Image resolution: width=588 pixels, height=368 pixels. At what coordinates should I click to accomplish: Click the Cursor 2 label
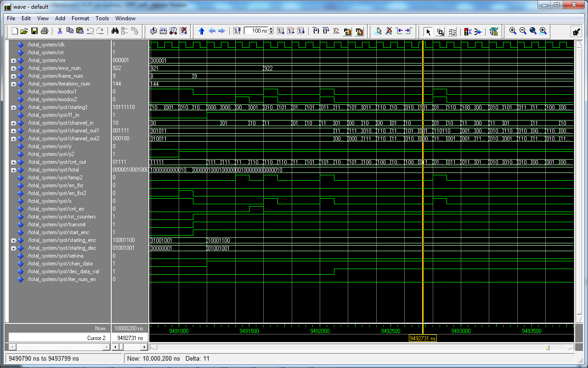click(96, 338)
